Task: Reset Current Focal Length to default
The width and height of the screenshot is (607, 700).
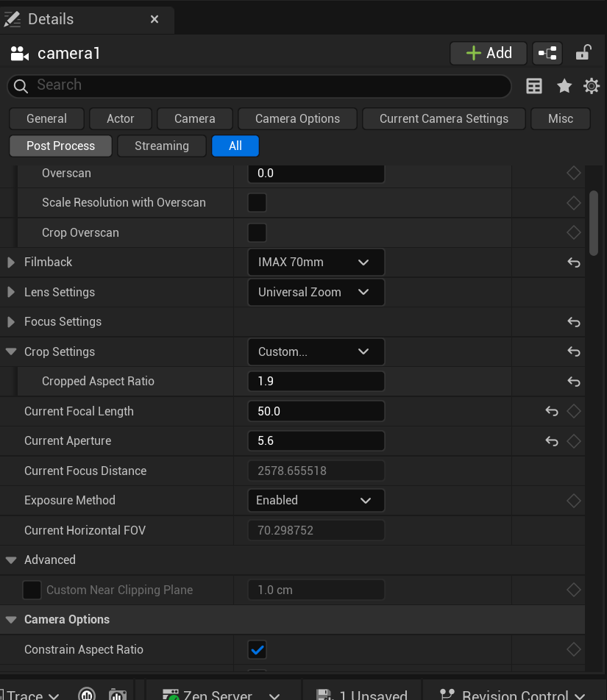Action: coord(552,411)
